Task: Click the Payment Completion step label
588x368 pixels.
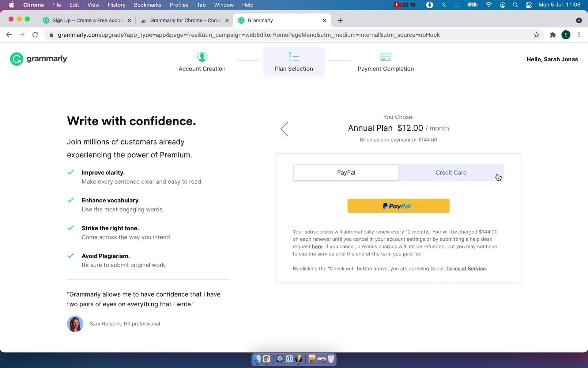Action: (386, 69)
